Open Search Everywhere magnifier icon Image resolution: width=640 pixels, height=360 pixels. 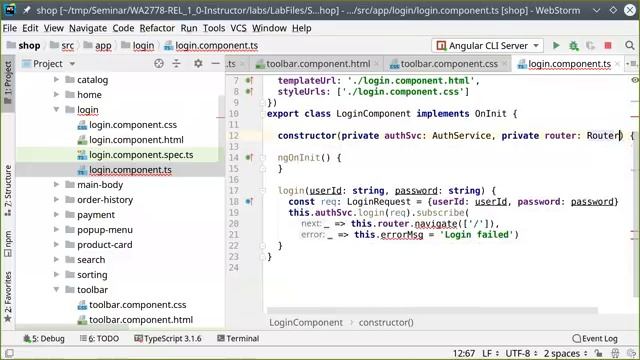pos(630,45)
